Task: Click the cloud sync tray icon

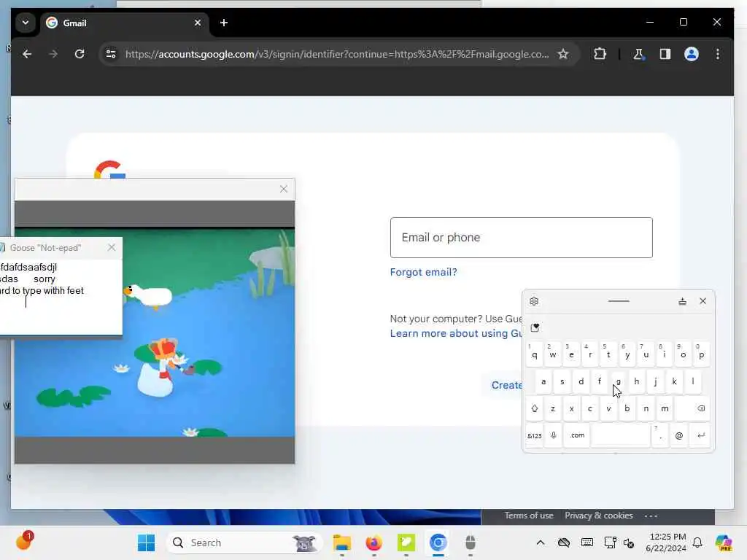Action: (x=564, y=542)
